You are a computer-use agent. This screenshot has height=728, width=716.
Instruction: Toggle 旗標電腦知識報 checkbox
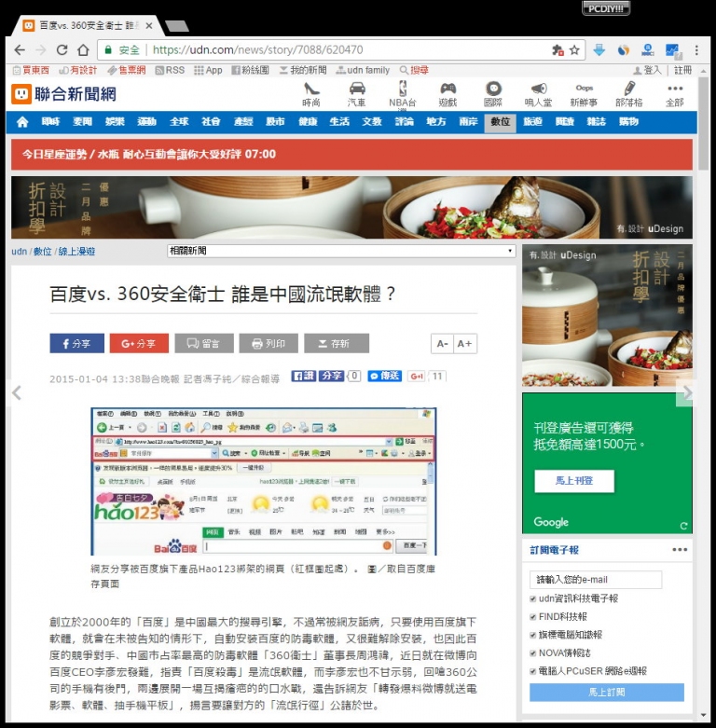[533, 635]
